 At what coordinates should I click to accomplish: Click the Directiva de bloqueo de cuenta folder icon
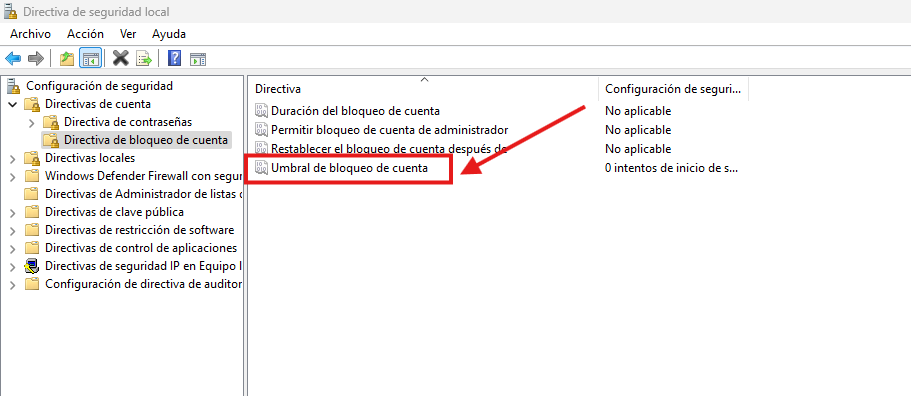click(x=51, y=140)
